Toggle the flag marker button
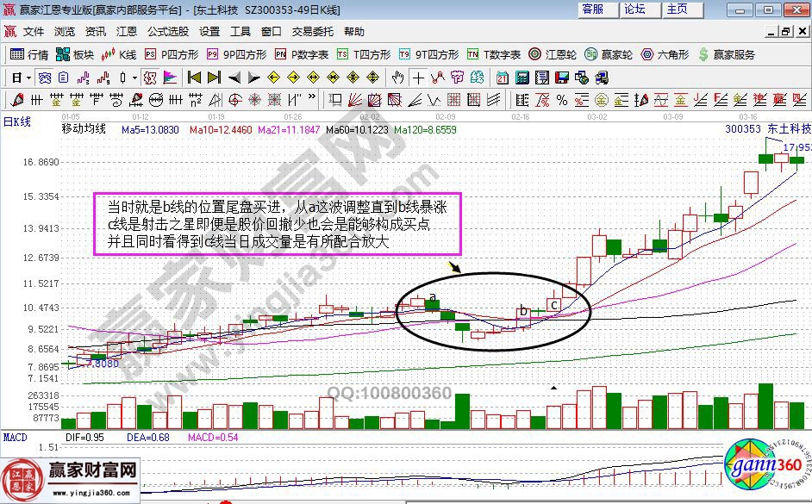This screenshot has width=812, height=504. tap(169, 78)
